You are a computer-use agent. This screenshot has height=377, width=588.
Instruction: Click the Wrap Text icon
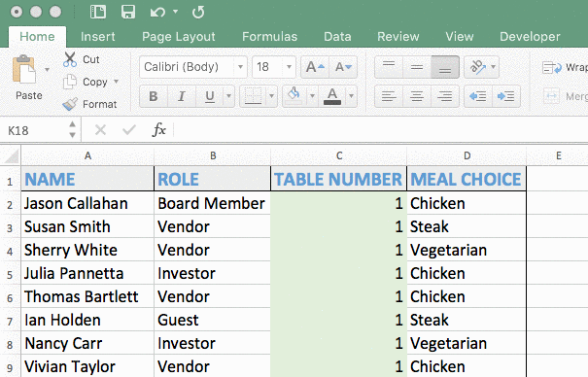click(552, 68)
